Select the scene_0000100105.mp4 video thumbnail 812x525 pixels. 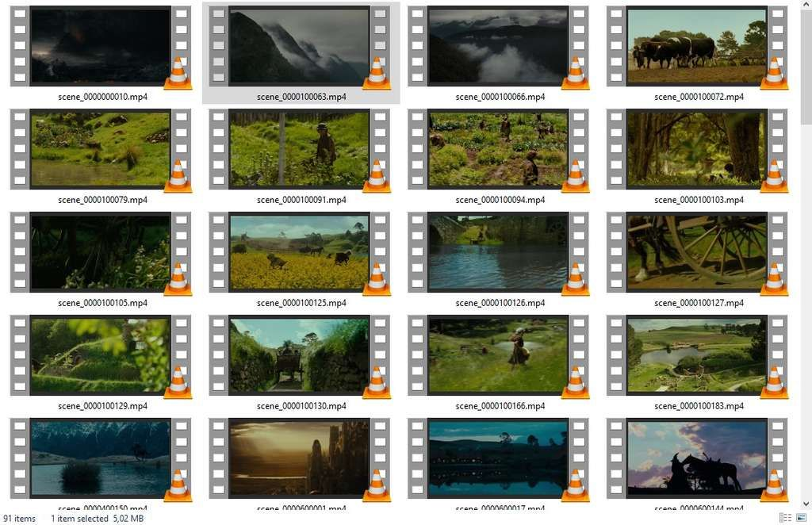coord(101,252)
